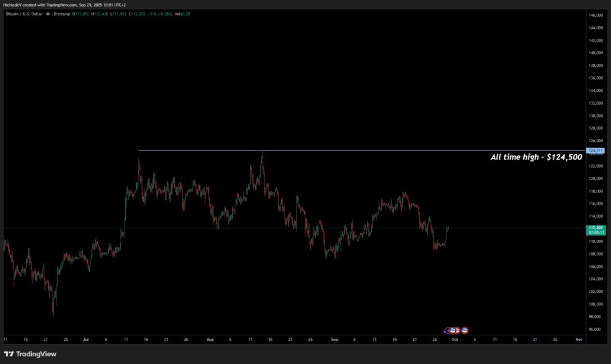Viewport: 611px width, 364px height.
Task: Click the 'Sep' label on the time axis
Action: click(x=334, y=339)
